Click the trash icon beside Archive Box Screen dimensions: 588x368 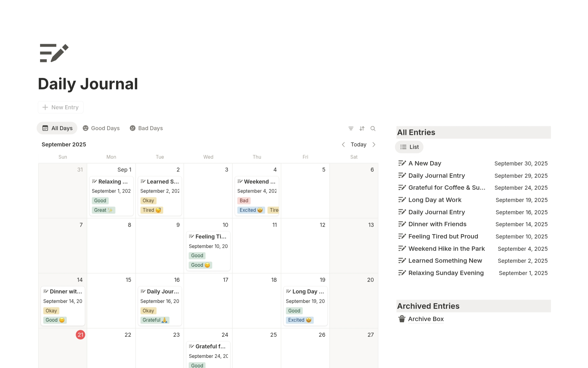[401, 319]
